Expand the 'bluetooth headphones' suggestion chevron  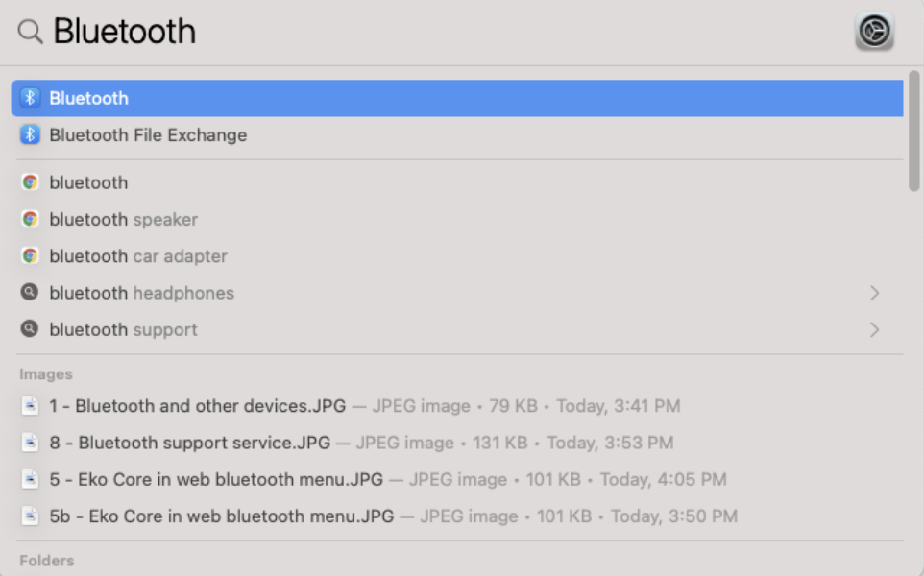coord(874,293)
